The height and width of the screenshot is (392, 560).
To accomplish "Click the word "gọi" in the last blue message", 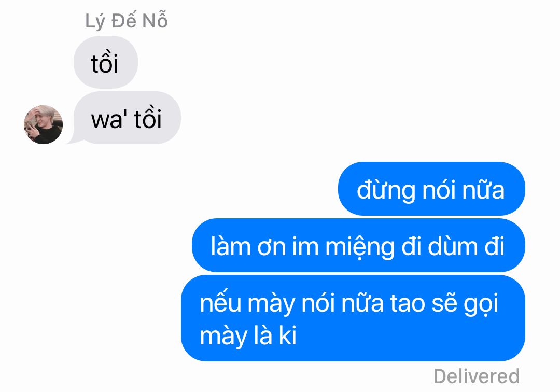I will click(x=481, y=304).
